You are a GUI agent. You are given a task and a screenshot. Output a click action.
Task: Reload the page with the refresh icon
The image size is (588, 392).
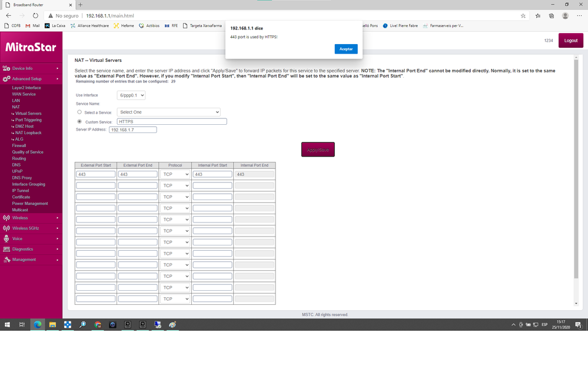pyautogui.click(x=35, y=16)
